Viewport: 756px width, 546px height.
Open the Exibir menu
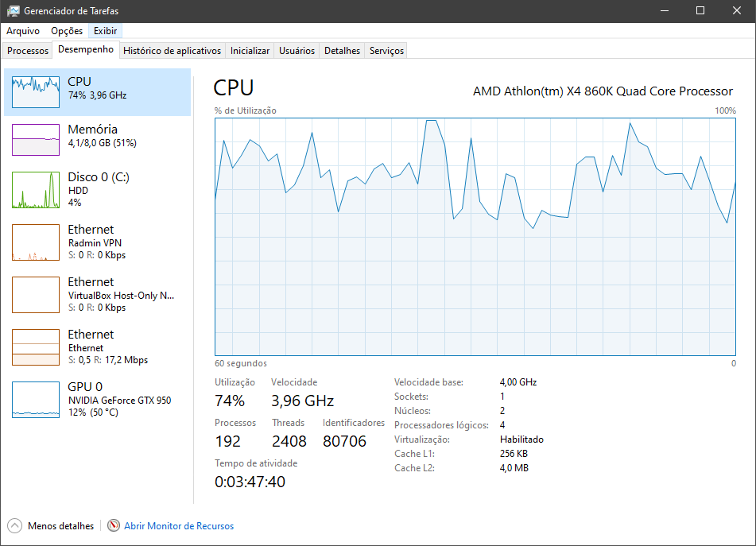pyautogui.click(x=105, y=31)
